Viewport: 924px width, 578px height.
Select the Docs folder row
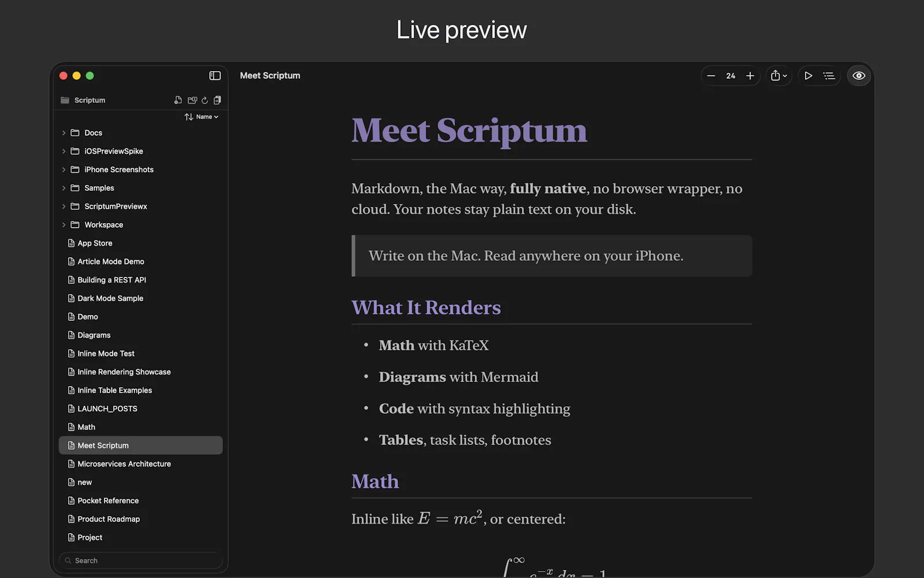point(140,133)
